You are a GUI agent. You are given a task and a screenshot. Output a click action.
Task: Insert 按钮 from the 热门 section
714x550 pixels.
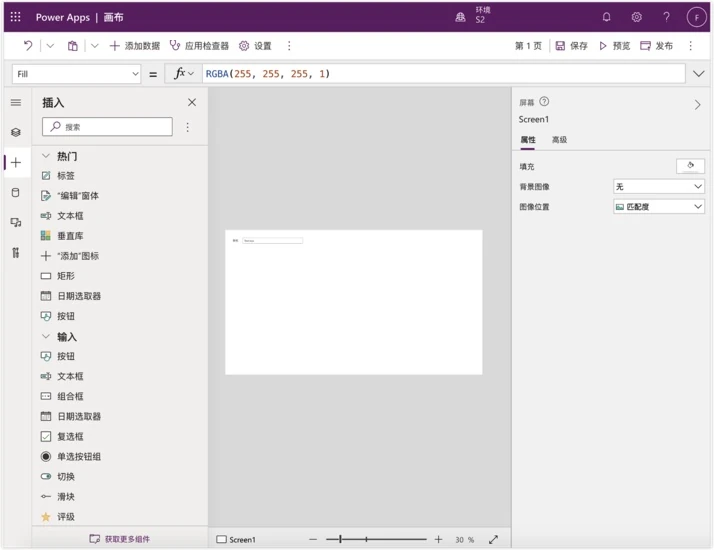(x=57, y=316)
